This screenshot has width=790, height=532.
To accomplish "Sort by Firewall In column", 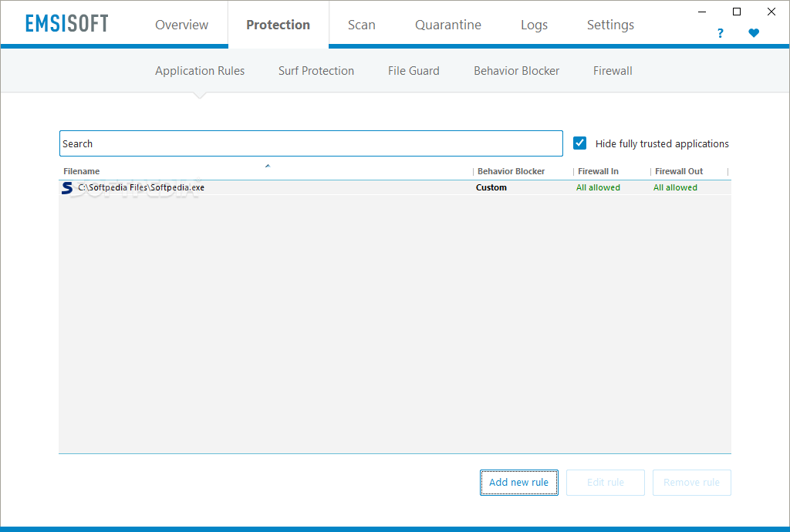I will click(x=598, y=171).
